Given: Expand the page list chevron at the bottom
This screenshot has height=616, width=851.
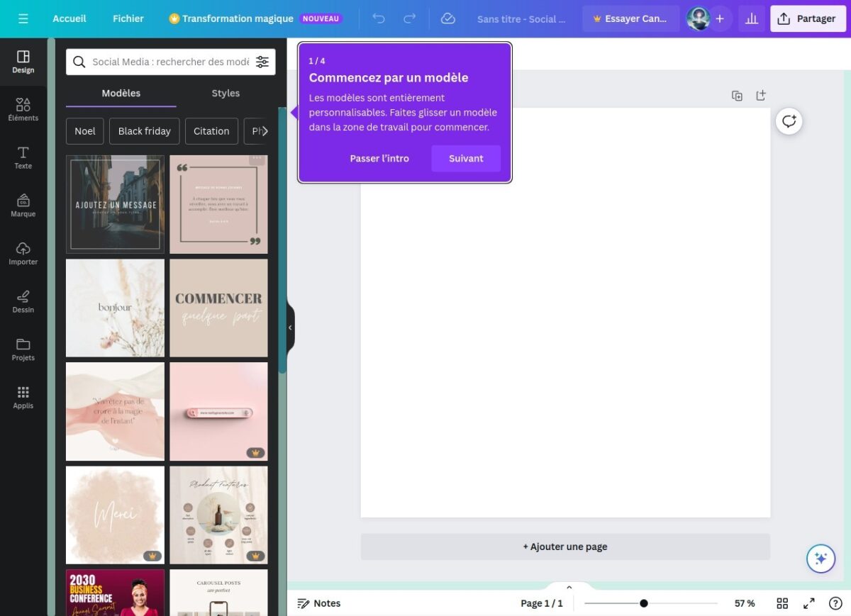Looking at the screenshot, I should tap(569, 587).
